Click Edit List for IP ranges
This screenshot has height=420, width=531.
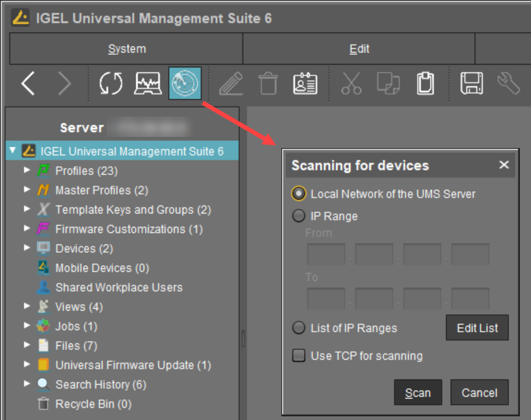[477, 327]
